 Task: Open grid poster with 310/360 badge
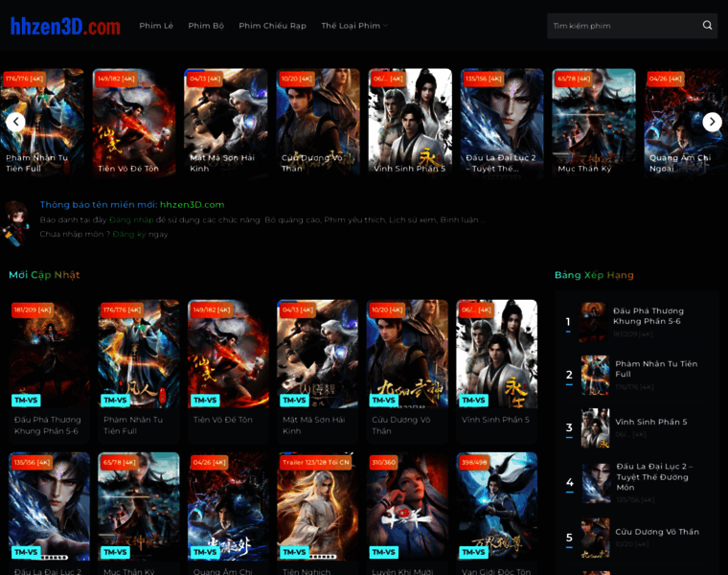[407, 506]
